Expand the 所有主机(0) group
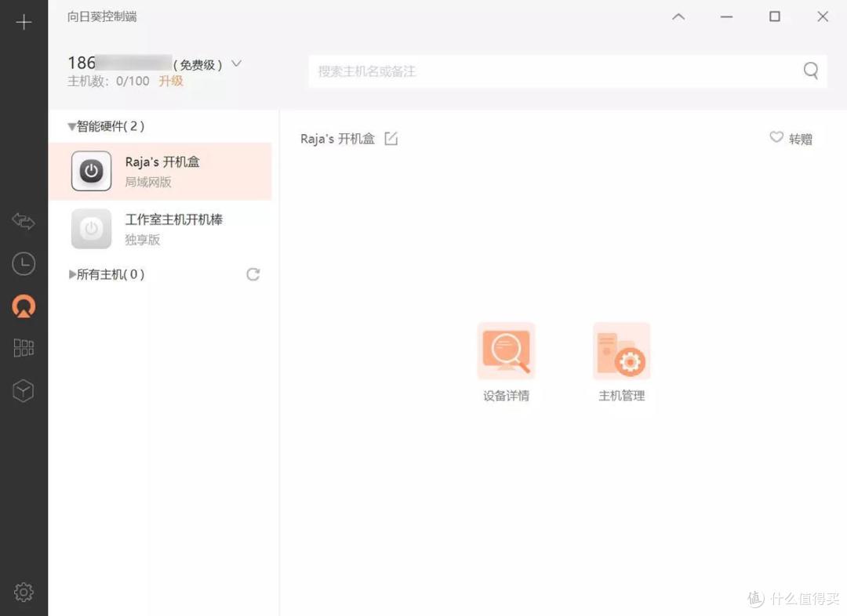This screenshot has height=616, width=847. pos(72,274)
